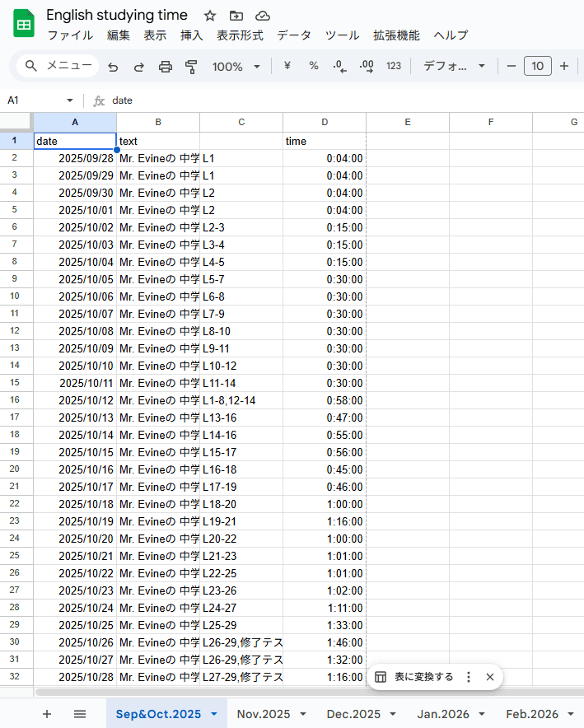The image size is (584, 728).
Task: Click the redo arrow icon
Action: pyautogui.click(x=138, y=67)
